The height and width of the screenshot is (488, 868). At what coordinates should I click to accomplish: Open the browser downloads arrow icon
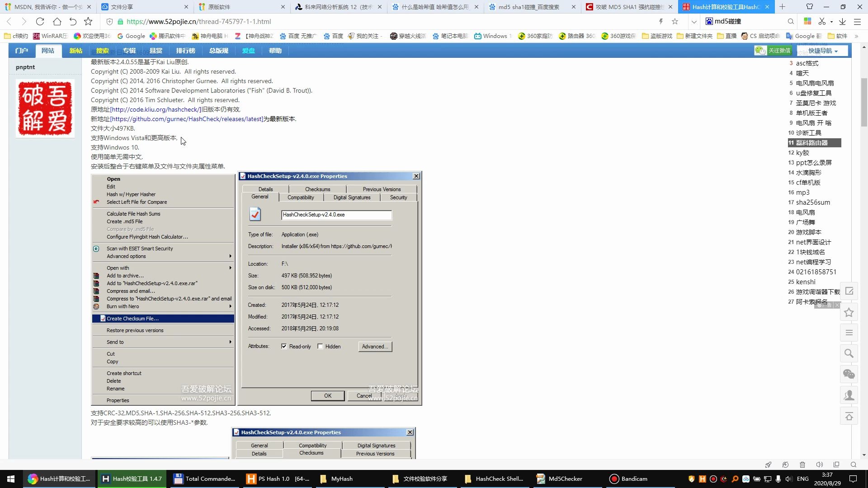(843, 21)
